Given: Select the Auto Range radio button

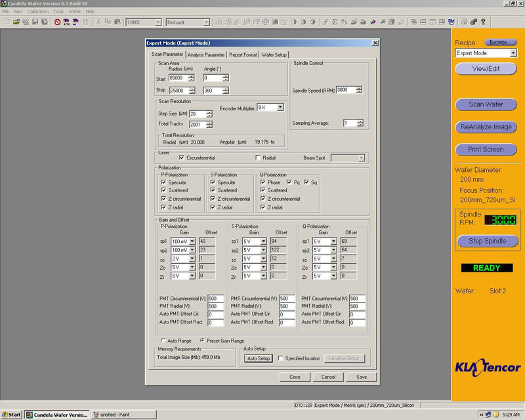Looking at the screenshot, I should pyautogui.click(x=163, y=341).
